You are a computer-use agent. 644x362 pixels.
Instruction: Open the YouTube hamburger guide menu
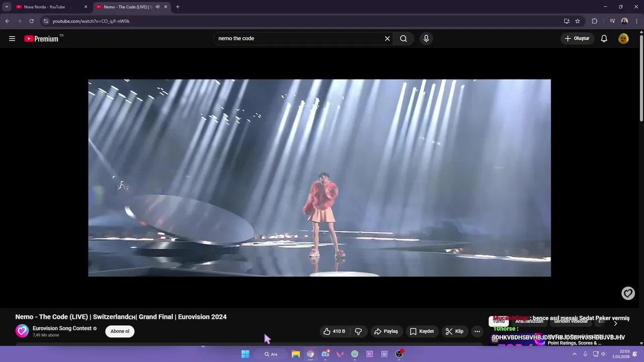(x=12, y=39)
